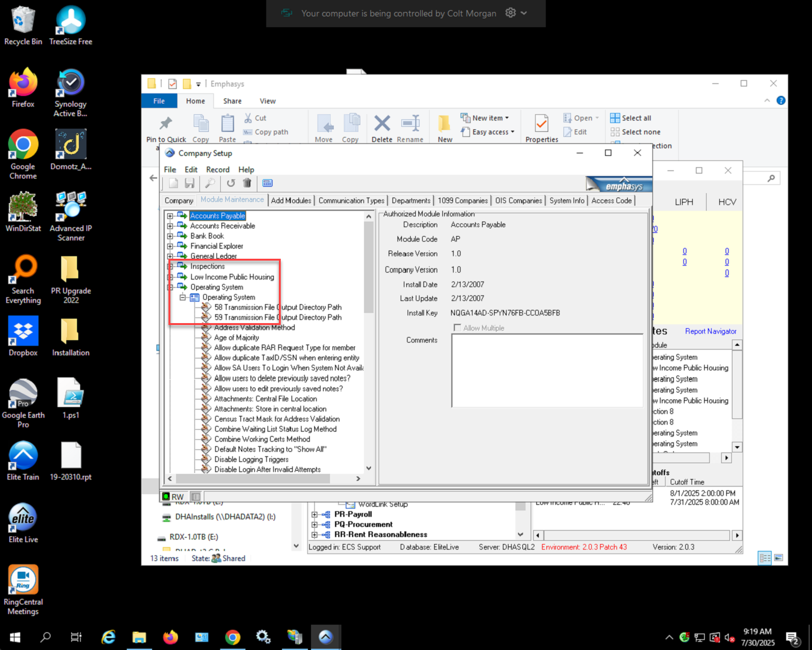Select the RingCentral Meetings desktop icon
This screenshot has width=812, height=650.
23,590
